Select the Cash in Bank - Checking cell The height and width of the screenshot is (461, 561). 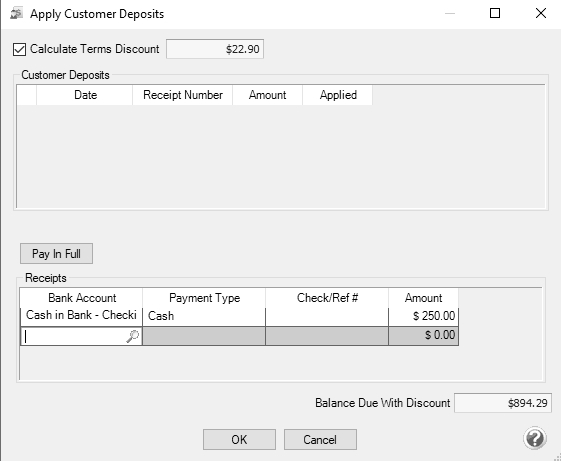point(81,316)
